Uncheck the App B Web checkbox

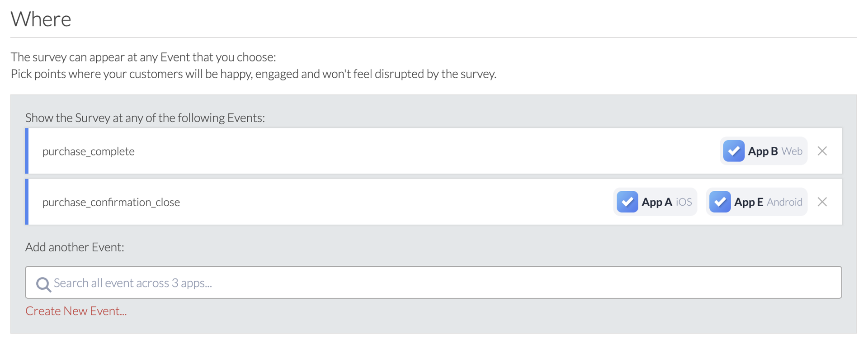(733, 151)
